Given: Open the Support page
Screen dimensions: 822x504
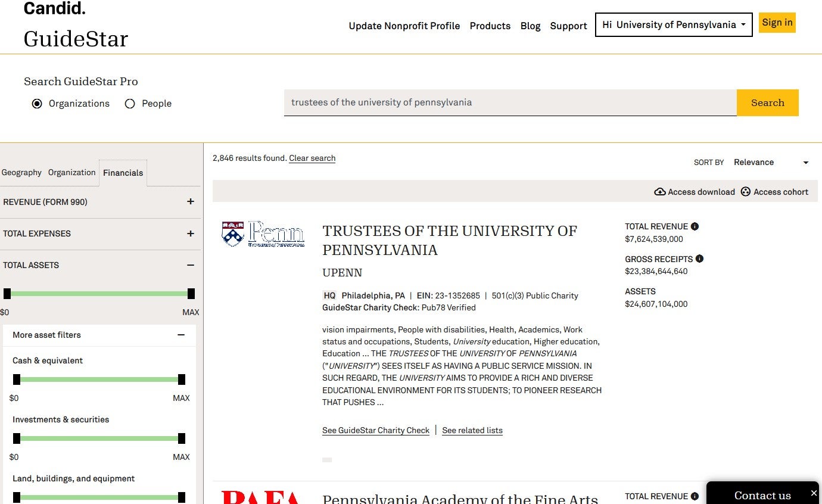Looking at the screenshot, I should [x=568, y=26].
